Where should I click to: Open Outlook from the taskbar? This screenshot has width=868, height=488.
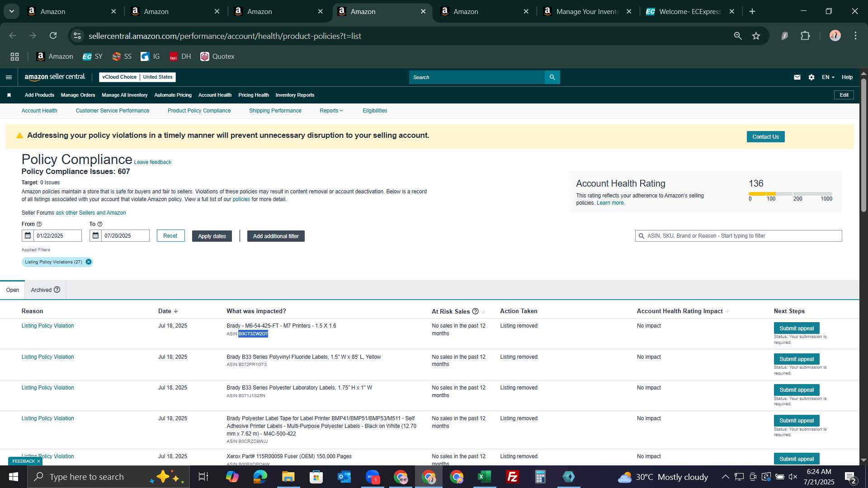click(x=344, y=477)
